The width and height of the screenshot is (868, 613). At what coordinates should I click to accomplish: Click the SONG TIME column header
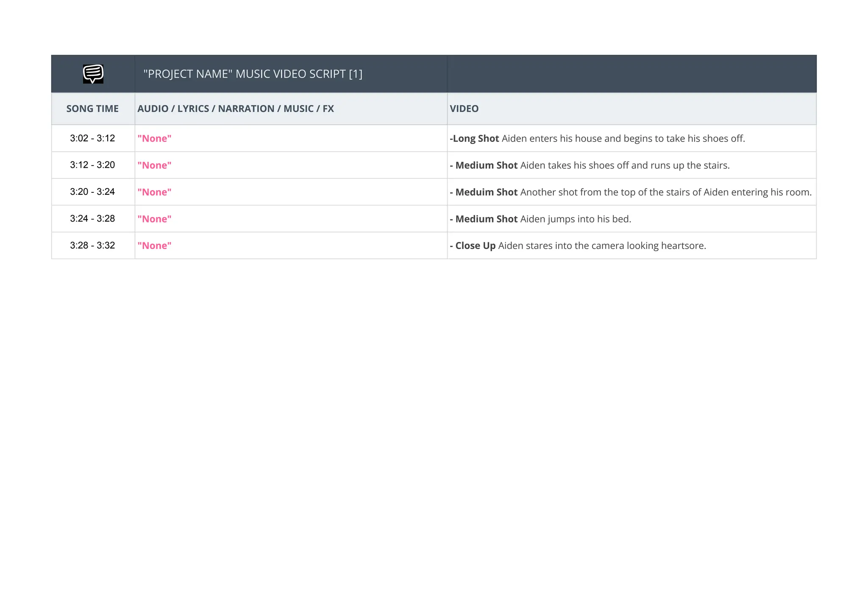pyautogui.click(x=92, y=109)
